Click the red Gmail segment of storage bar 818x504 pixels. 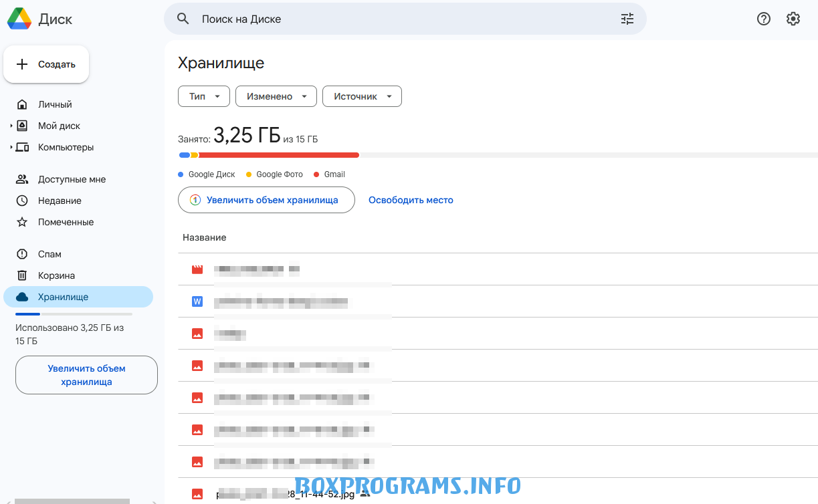point(278,155)
